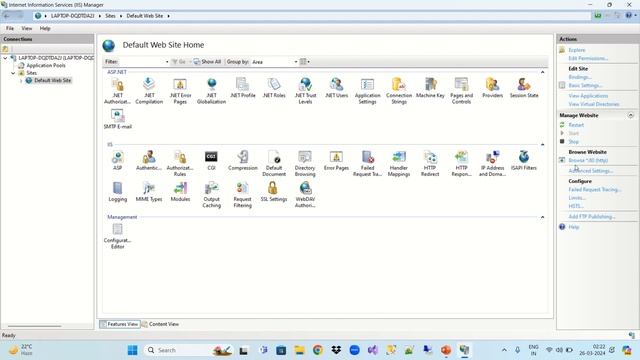Open .NET Roles feature
The image size is (640, 360).
[x=274, y=88]
